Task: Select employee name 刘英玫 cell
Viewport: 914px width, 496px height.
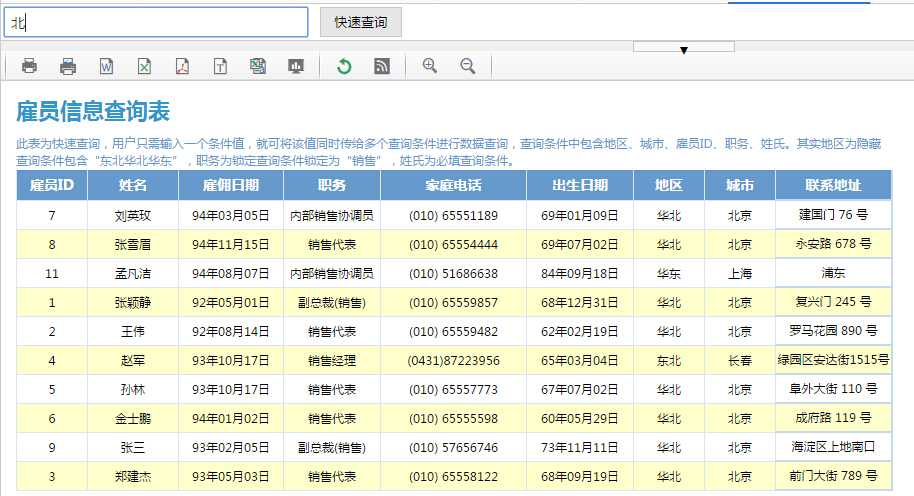Action: (x=133, y=215)
